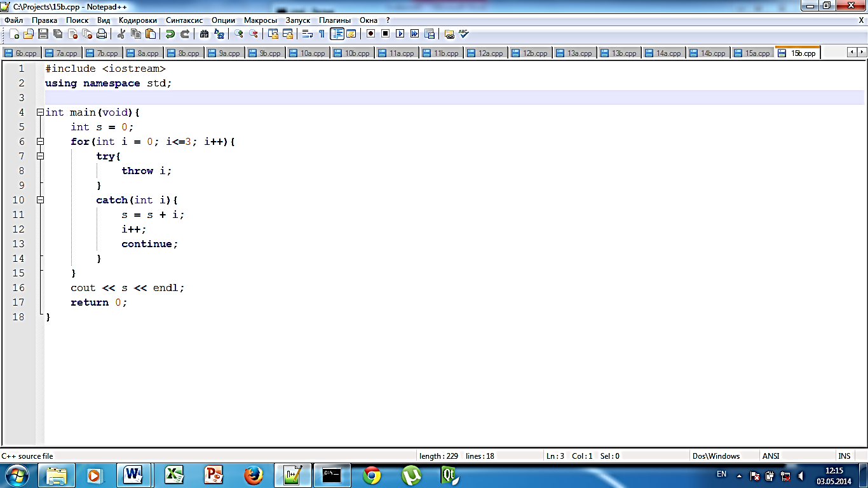Save the recorded macro icon
This screenshot has width=868, height=488.
[429, 34]
